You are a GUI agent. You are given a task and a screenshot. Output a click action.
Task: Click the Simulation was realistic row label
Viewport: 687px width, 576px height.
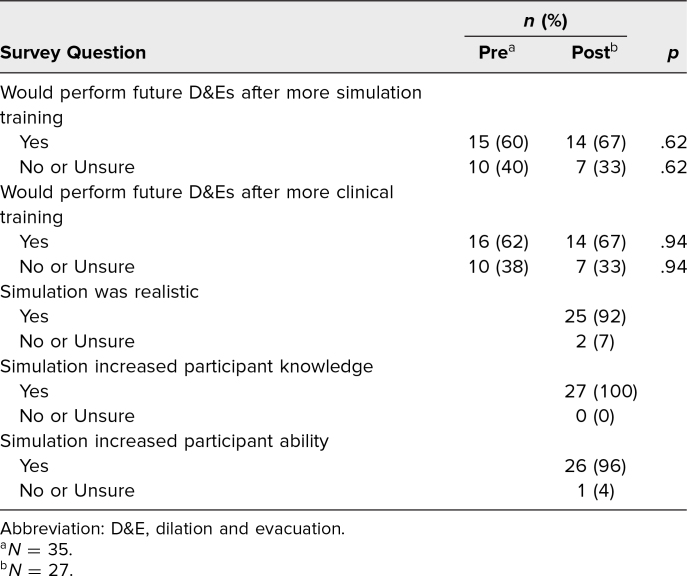pos(99,292)
